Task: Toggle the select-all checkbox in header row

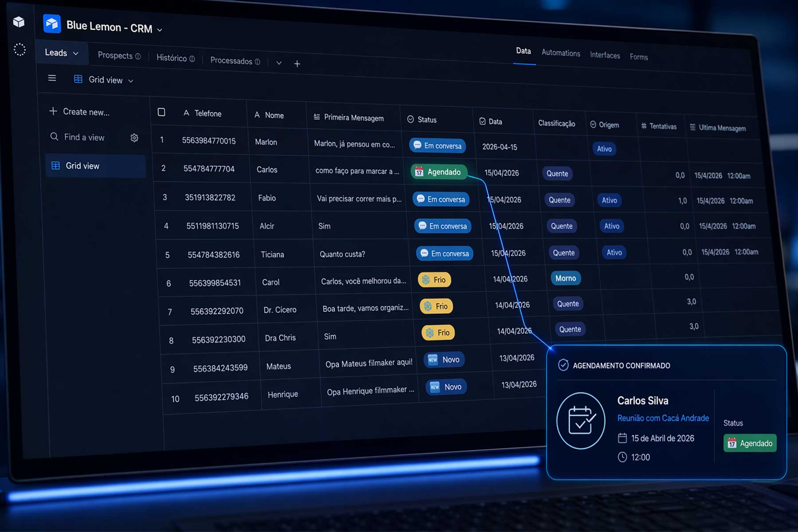Action: click(x=162, y=113)
